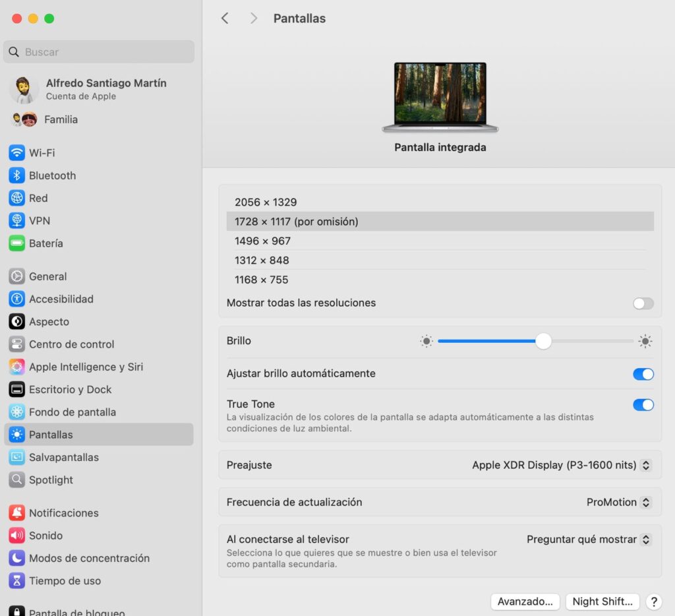This screenshot has height=616, width=675.
Task: Click the low brightness sun icon
Action: pyautogui.click(x=426, y=341)
